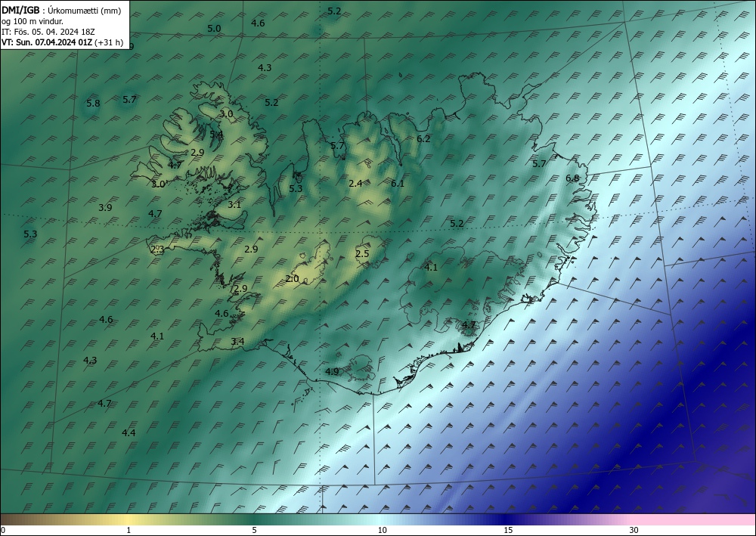Click the 5.0 value on the map
This screenshot has width=756, height=536.
point(214,29)
